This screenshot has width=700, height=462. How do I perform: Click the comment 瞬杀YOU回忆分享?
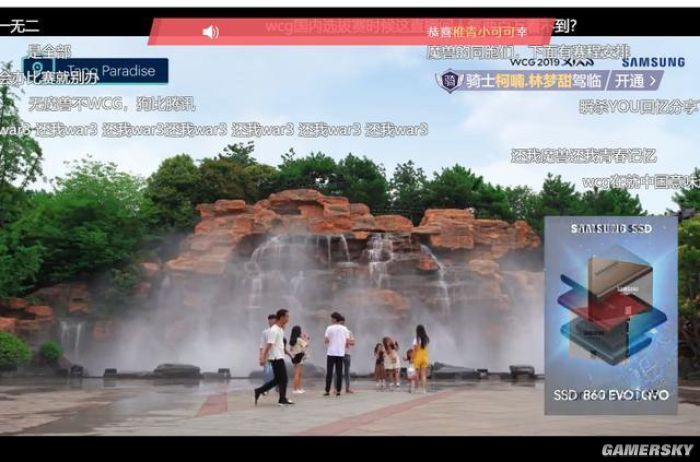(x=639, y=107)
